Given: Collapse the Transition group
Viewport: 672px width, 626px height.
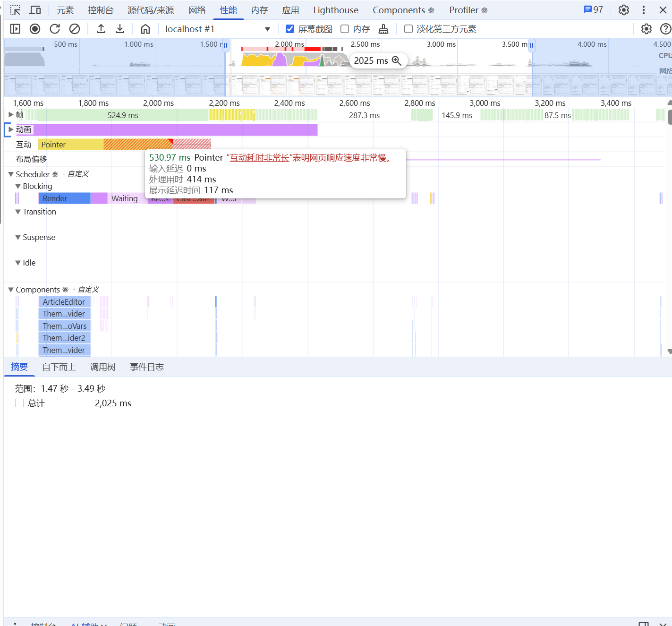Looking at the screenshot, I should (x=18, y=212).
